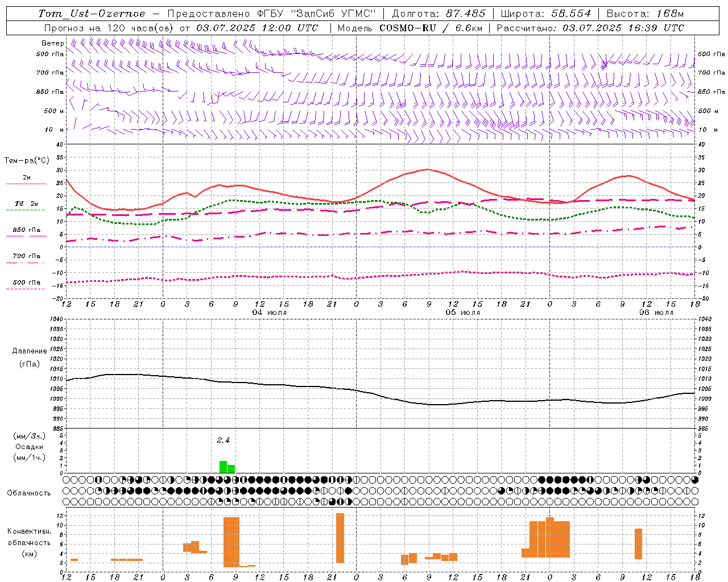Click the Облачность cloud cover label
The width and height of the screenshot is (728, 582).
click(29, 493)
